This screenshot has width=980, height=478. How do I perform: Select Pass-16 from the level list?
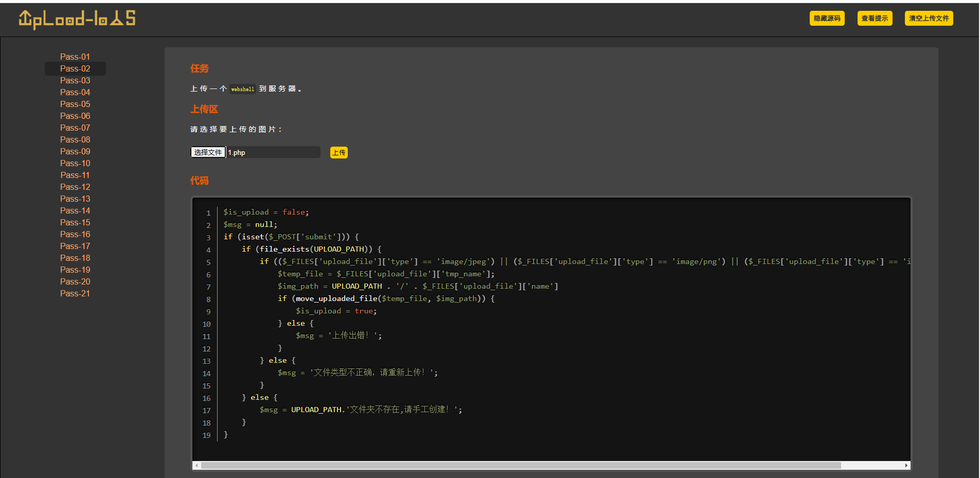(x=75, y=234)
